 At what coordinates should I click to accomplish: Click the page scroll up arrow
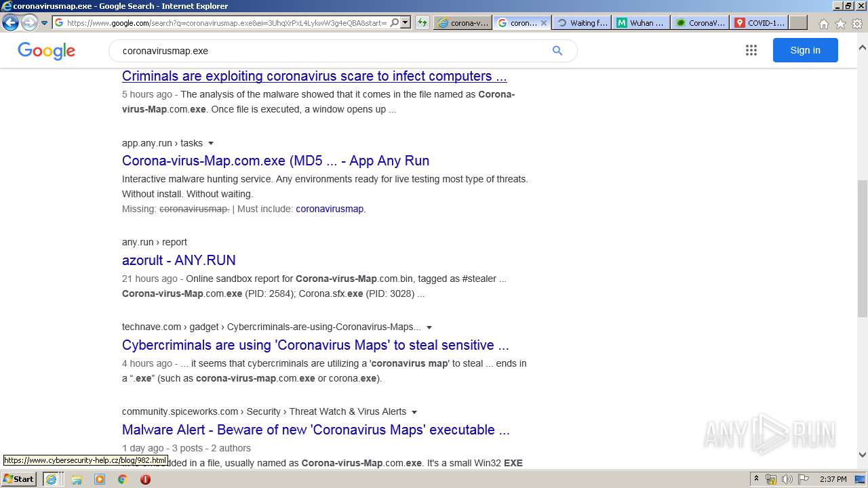pyautogui.click(x=863, y=48)
